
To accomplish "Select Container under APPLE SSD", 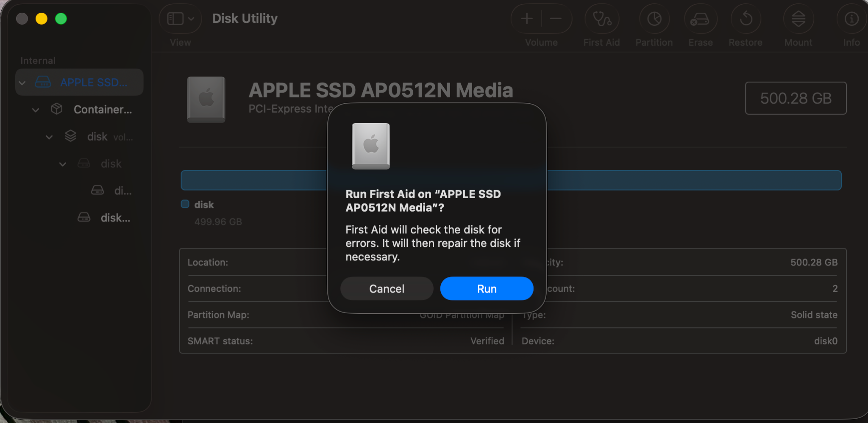I will 102,110.
